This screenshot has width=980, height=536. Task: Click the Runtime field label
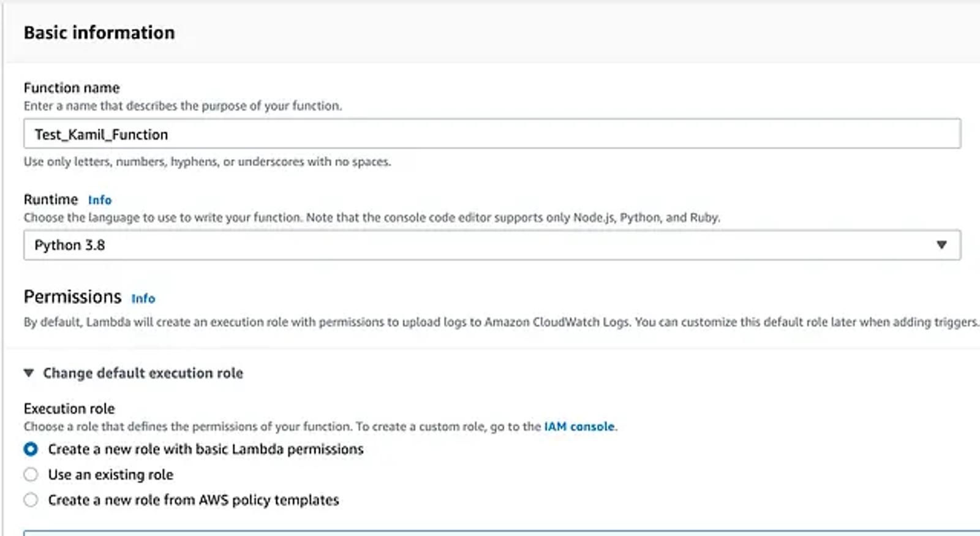tap(51, 200)
